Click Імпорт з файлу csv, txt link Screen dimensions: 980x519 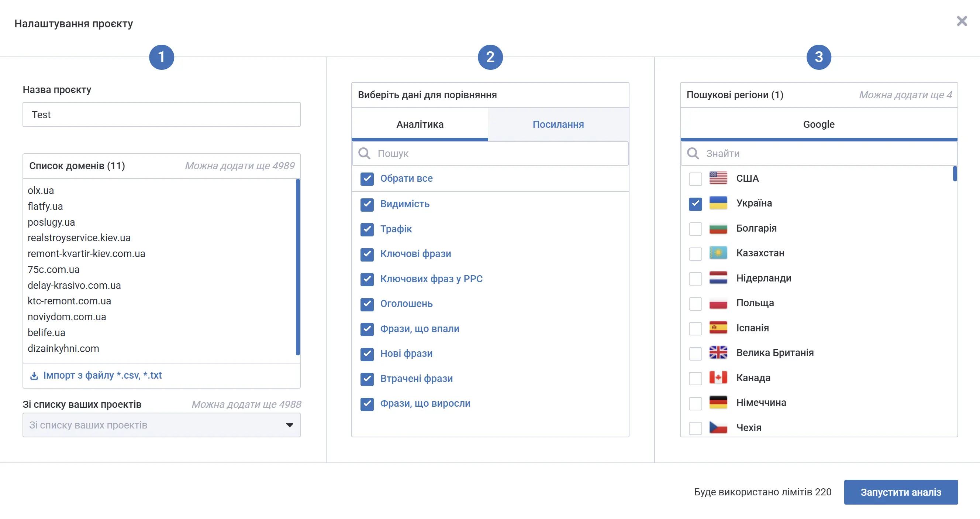click(x=102, y=375)
